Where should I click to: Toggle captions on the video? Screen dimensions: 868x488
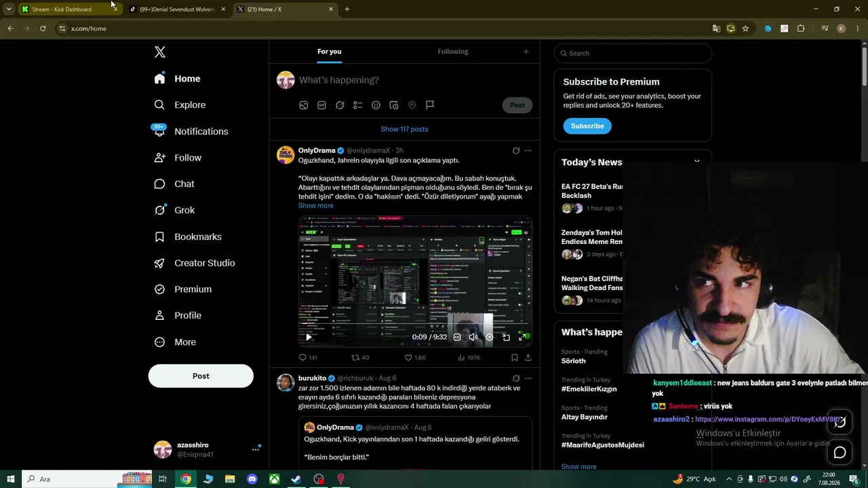[457, 337]
